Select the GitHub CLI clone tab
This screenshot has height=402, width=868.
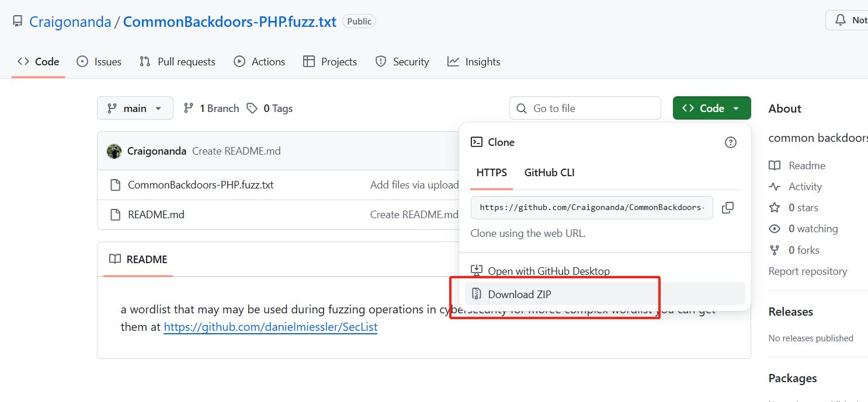[550, 173]
